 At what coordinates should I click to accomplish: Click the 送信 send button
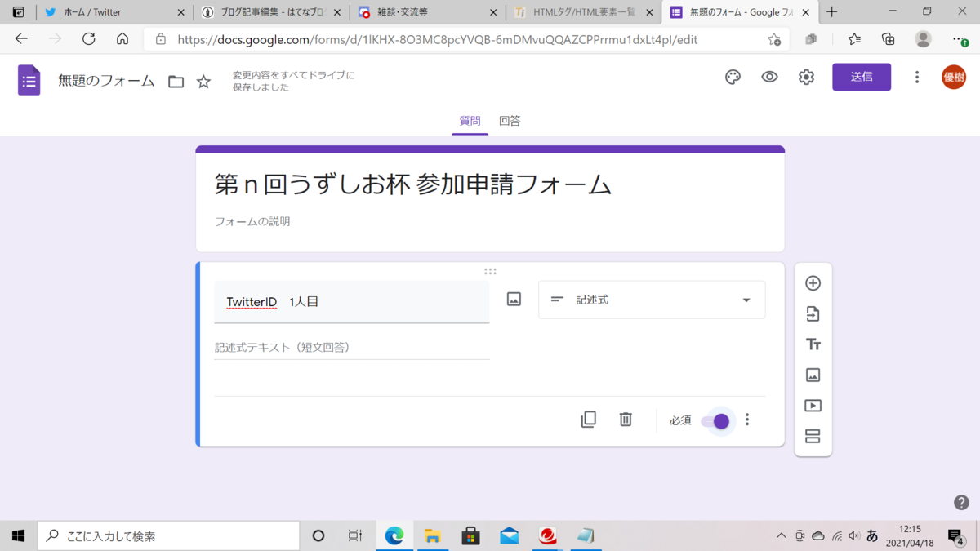pos(862,77)
